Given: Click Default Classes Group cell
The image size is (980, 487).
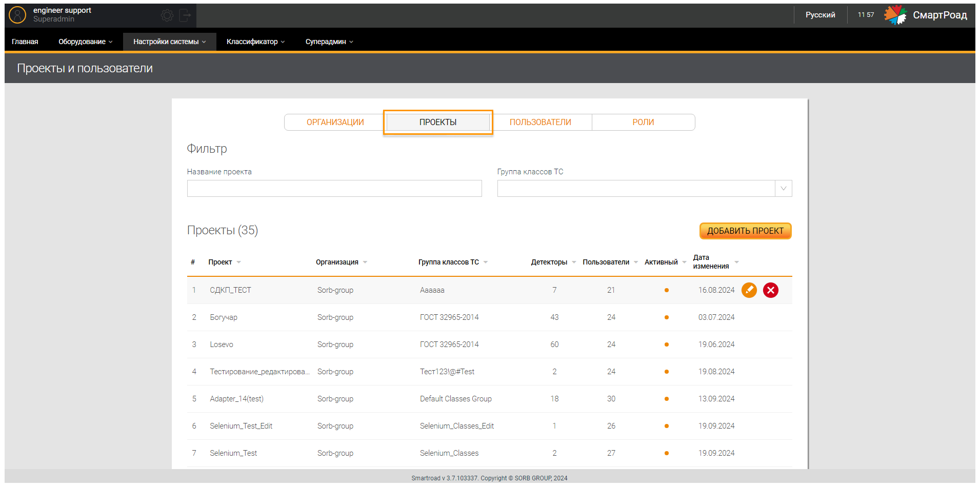Looking at the screenshot, I should (x=456, y=399).
